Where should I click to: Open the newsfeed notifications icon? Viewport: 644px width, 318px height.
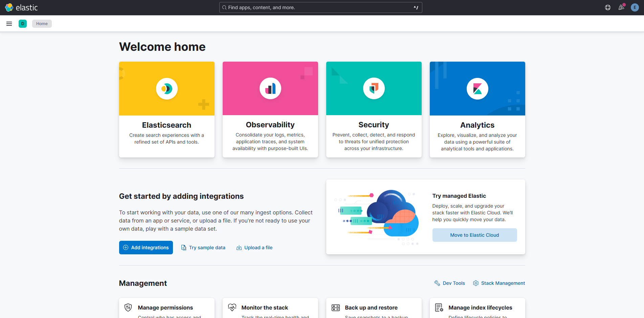tap(621, 7)
